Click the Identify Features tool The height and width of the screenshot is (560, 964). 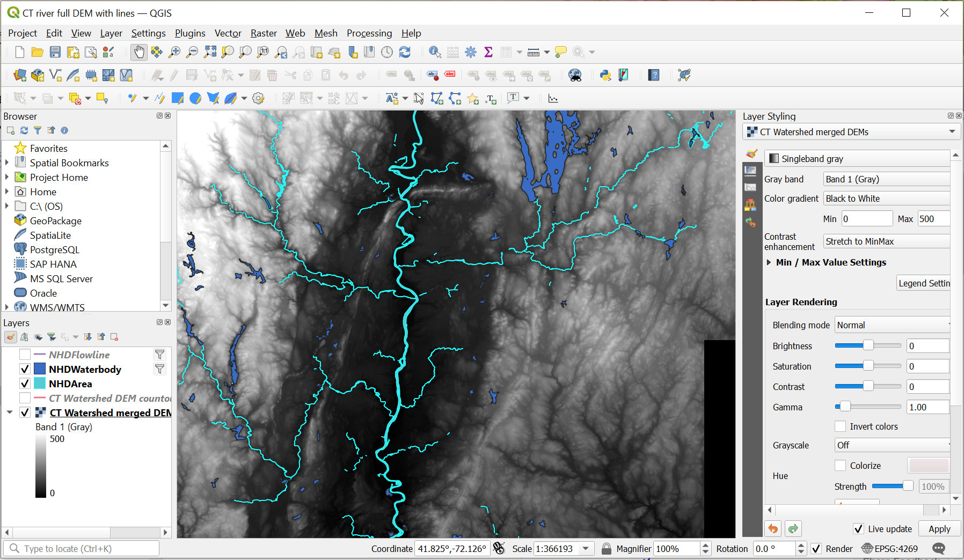click(435, 52)
